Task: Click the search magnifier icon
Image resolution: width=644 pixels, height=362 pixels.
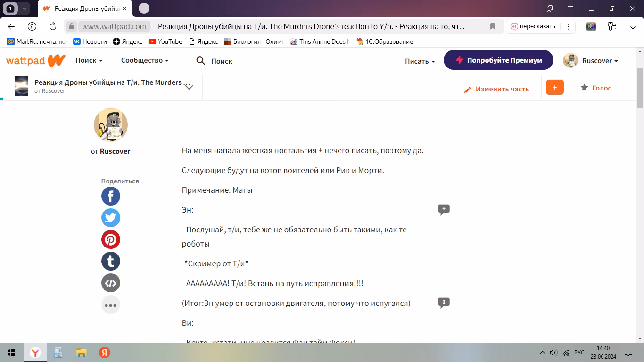Action: pos(200,60)
